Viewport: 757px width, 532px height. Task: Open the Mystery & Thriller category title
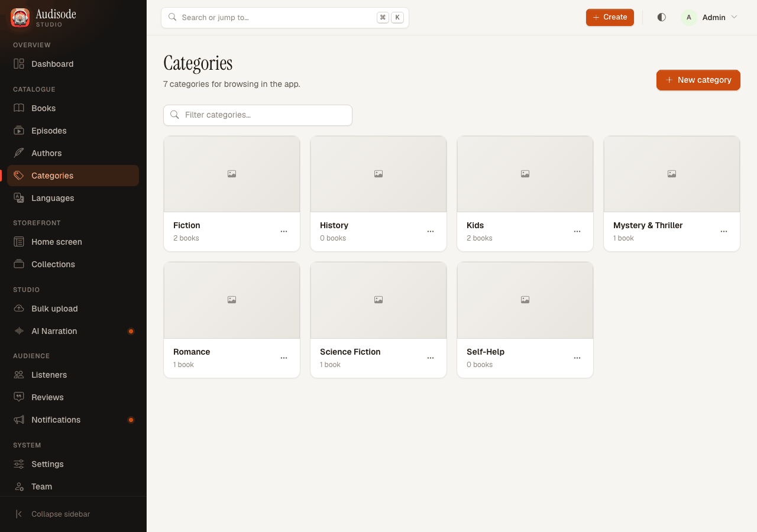tap(648, 225)
